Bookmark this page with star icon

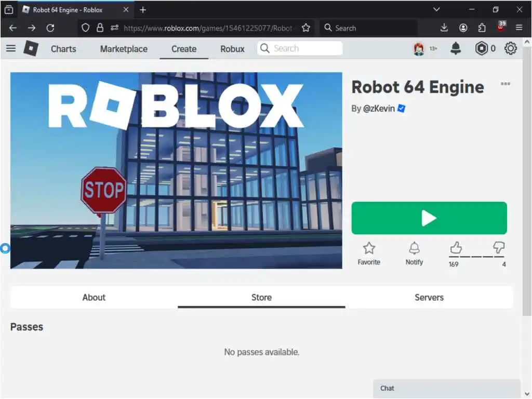(305, 28)
